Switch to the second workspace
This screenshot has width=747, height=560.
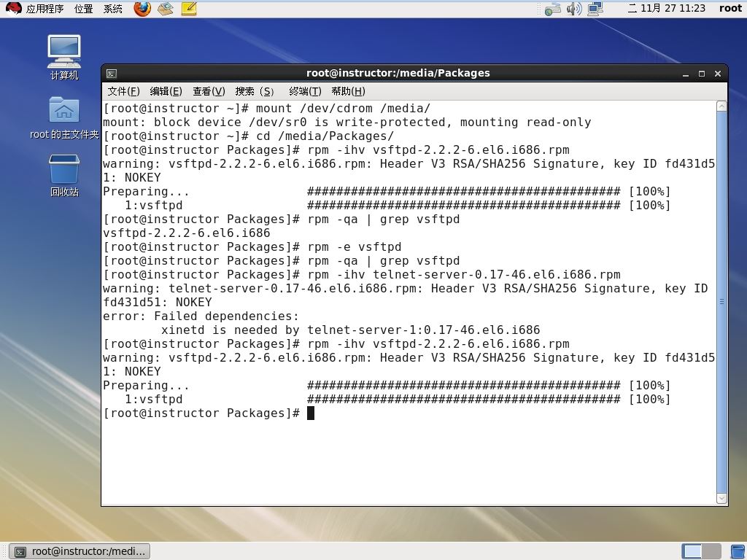tap(711, 551)
